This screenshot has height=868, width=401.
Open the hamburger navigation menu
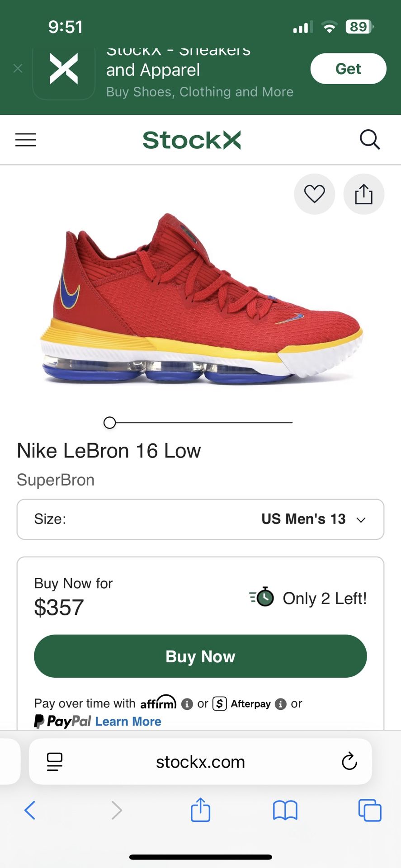coord(26,140)
